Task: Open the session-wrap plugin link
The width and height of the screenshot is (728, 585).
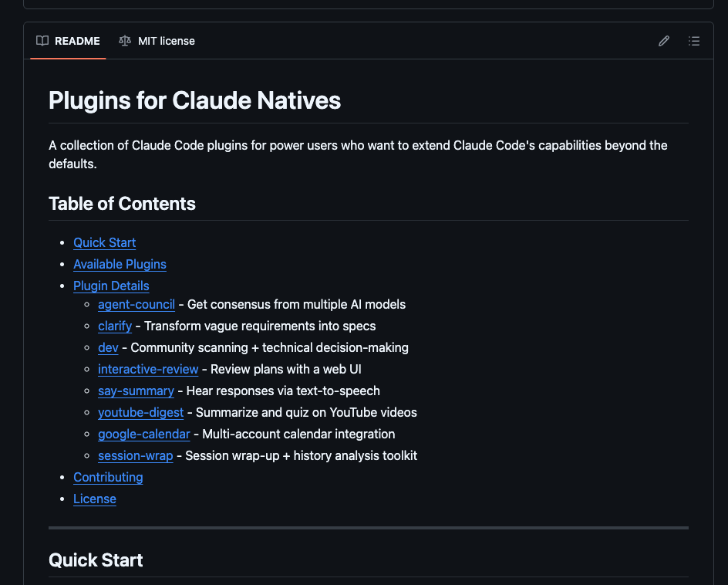Action: [135, 455]
